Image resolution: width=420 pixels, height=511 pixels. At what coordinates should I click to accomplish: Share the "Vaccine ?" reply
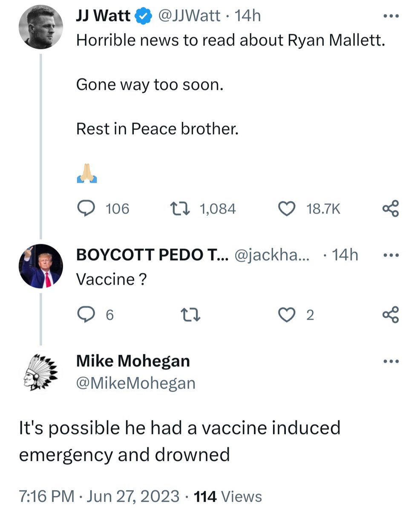[391, 315]
